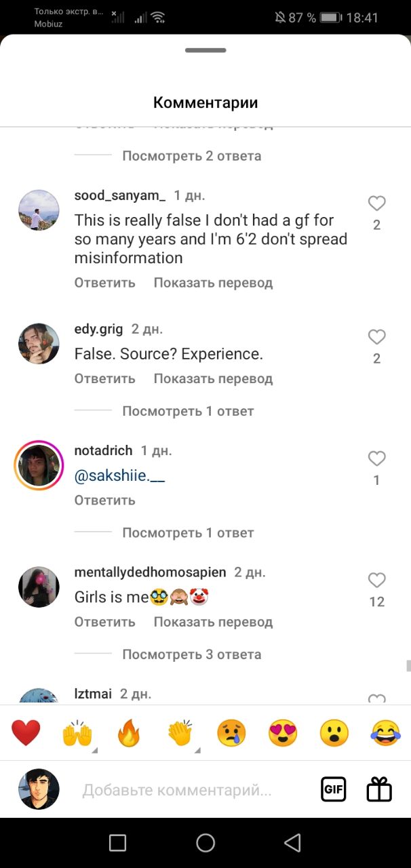
Task: Focus the 'Добавьте комментарий...' input field
Action: [x=176, y=790]
